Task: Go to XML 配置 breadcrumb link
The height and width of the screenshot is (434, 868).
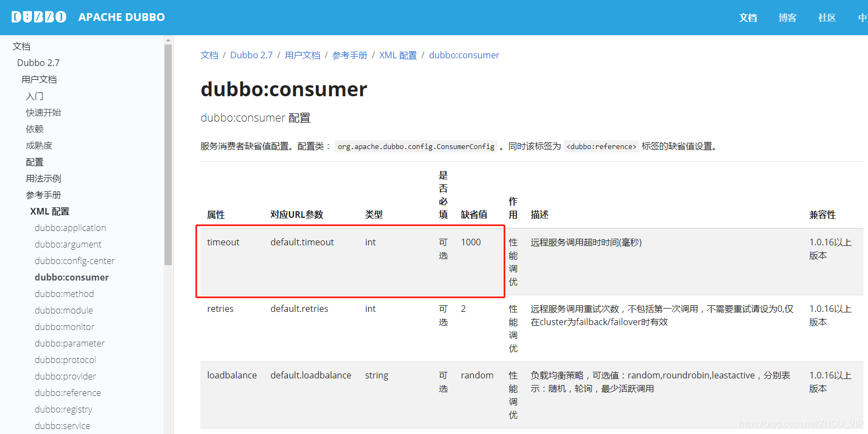Action: point(398,55)
